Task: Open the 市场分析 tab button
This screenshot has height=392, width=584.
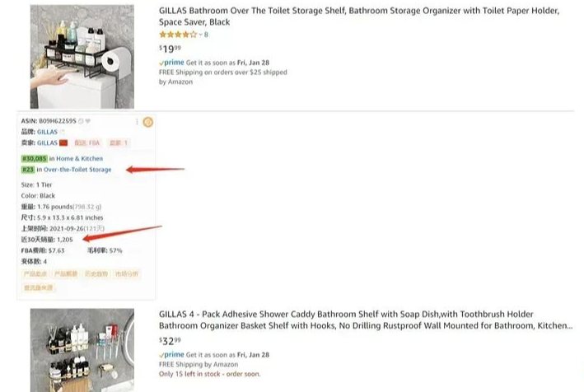Action: tap(127, 274)
